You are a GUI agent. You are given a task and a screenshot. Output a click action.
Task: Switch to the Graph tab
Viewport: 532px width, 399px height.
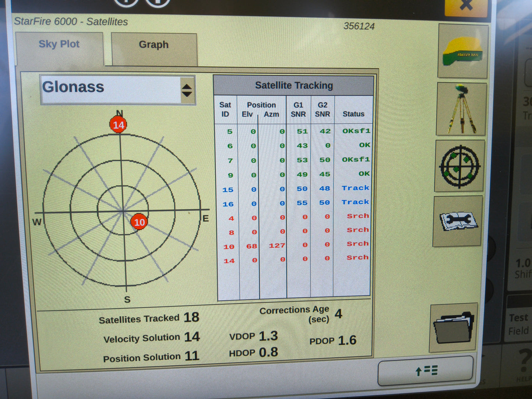coord(154,45)
